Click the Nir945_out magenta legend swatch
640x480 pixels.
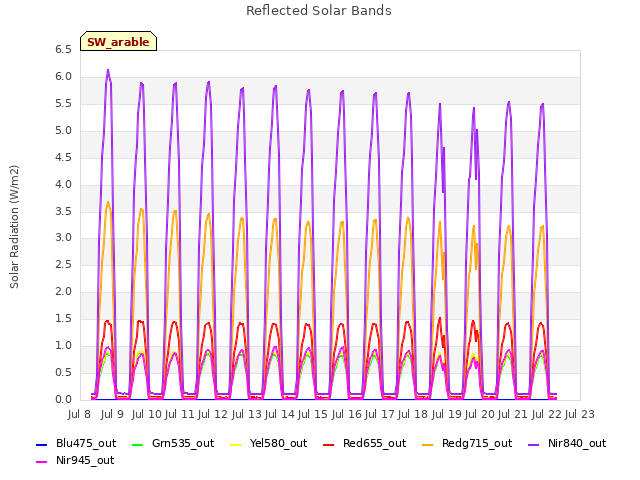click(x=42, y=462)
